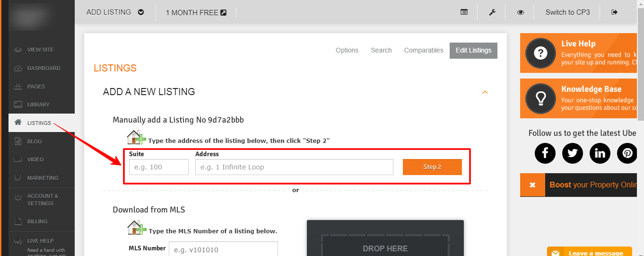The width and height of the screenshot is (644, 256).
Task: Click the house icon beside manual listing instructions
Action: point(137,137)
